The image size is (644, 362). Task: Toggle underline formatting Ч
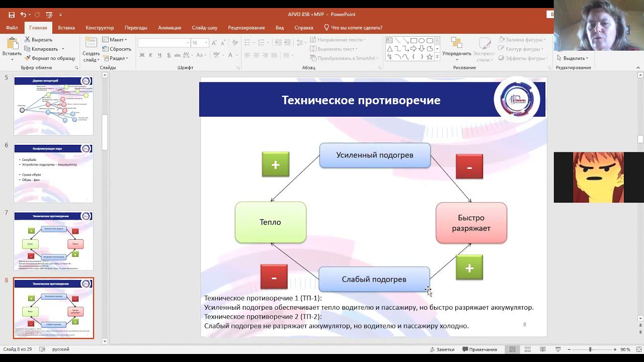coord(159,55)
